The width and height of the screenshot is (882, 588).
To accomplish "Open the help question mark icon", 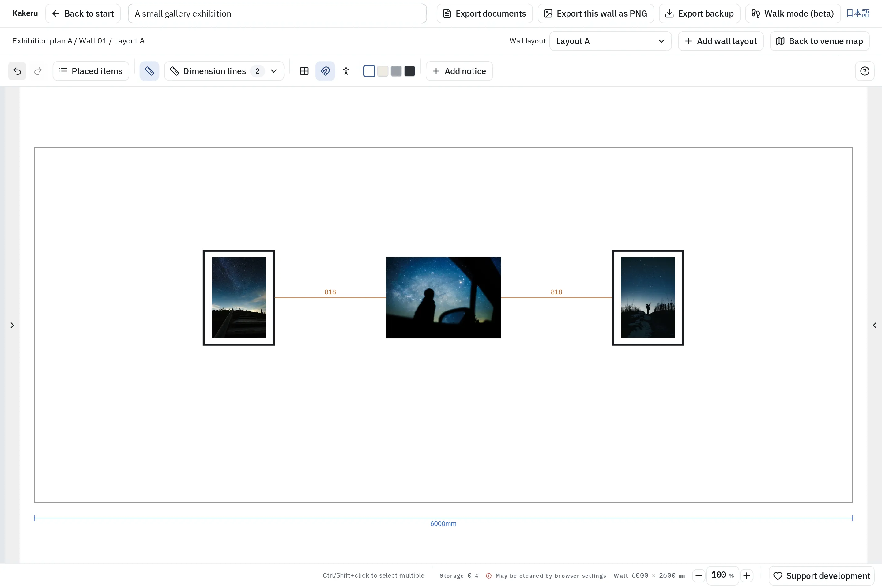I will point(865,71).
